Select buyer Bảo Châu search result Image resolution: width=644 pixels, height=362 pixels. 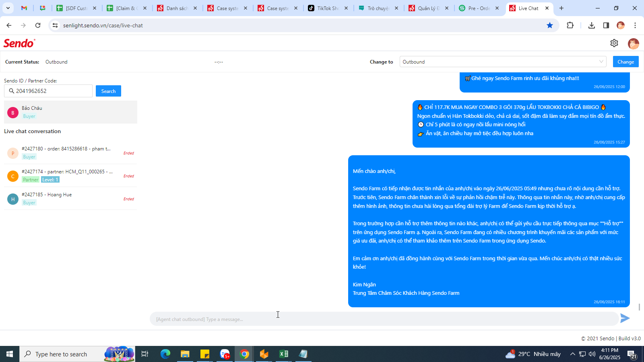[x=70, y=112]
